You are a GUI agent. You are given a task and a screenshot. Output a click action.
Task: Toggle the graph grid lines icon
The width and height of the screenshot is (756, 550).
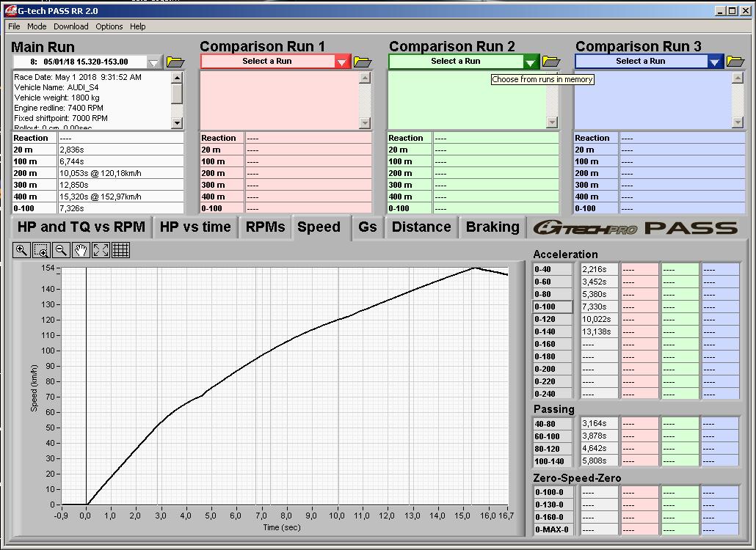[x=120, y=250]
